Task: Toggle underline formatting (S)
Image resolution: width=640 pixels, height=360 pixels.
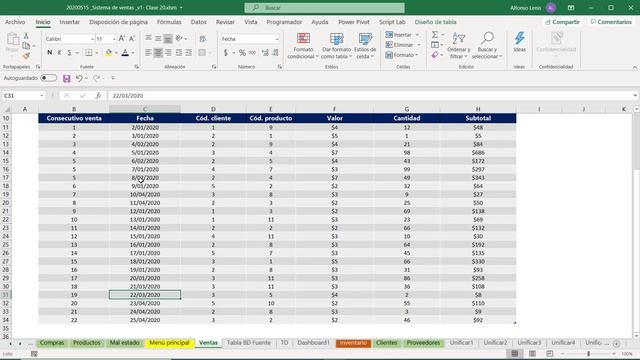Action: click(x=69, y=53)
